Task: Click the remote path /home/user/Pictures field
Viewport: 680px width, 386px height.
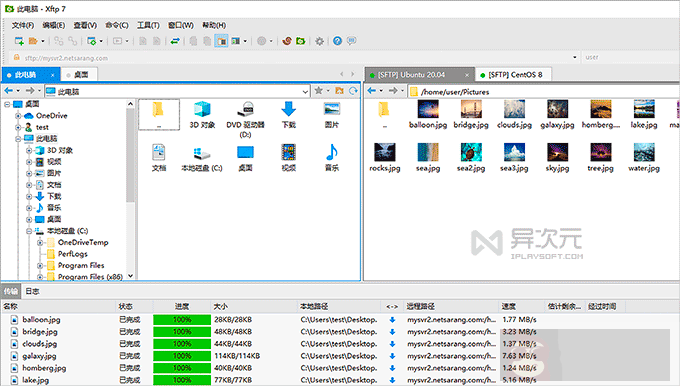Action: (x=544, y=92)
